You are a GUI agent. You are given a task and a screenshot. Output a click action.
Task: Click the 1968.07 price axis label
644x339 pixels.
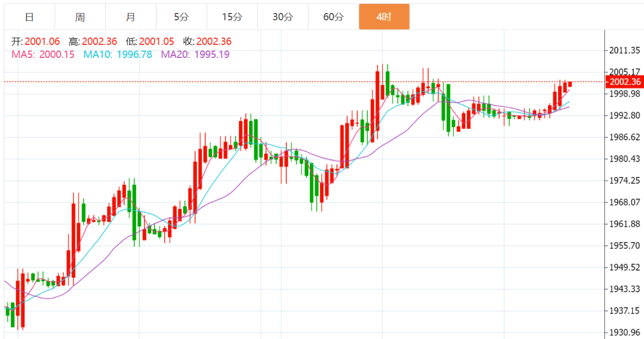coord(624,202)
